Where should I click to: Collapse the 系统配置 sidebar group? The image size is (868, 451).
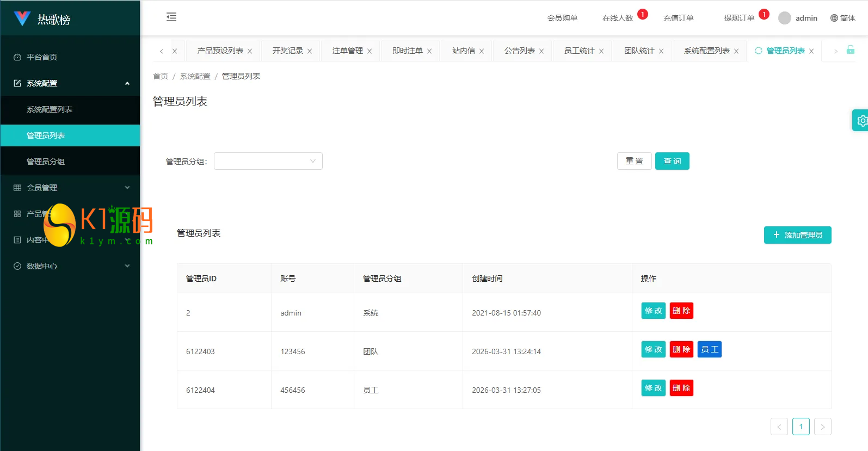[x=70, y=83]
